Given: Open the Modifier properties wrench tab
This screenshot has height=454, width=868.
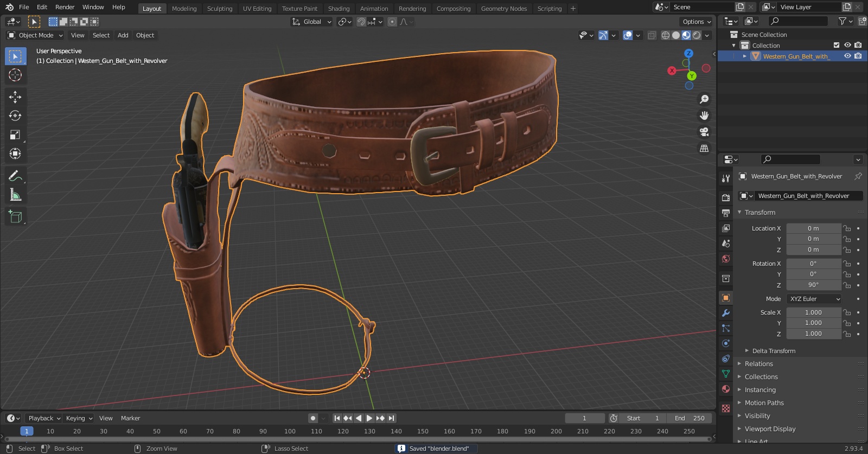Looking at the screenshot, I should pos(726,313).
